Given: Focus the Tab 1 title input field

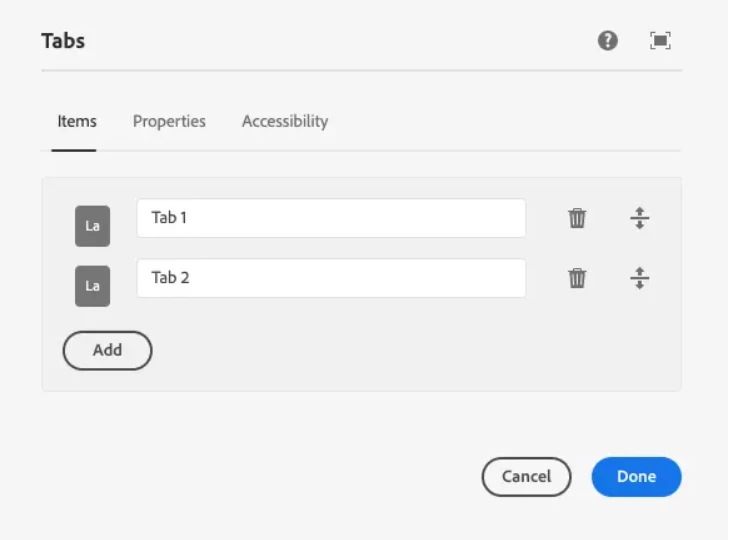Looking at the screenshot, I should click(331, 218).
